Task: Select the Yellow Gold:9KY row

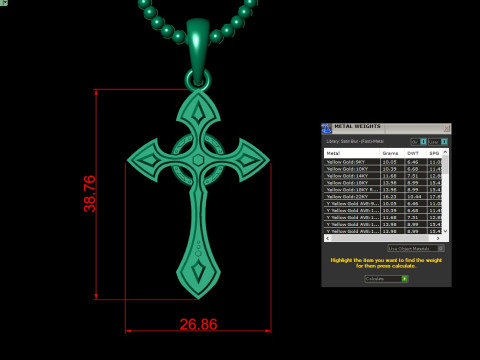Action: [x=383, y=162]
